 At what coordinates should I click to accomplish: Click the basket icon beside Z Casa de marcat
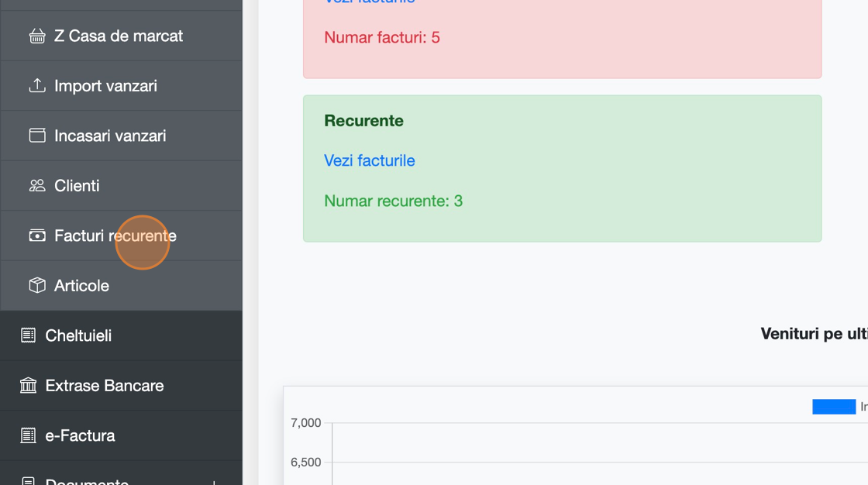coord(37,36)
